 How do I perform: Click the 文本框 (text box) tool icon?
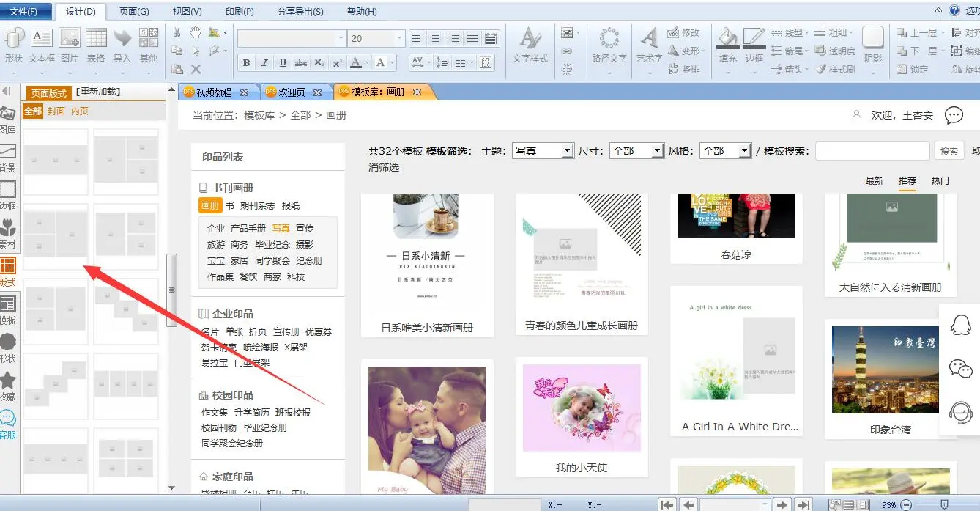42,39
